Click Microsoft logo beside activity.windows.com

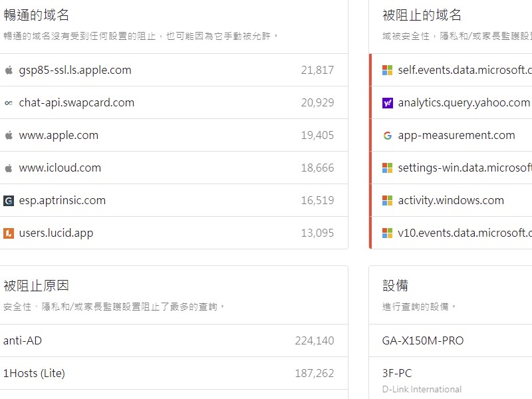387,201
